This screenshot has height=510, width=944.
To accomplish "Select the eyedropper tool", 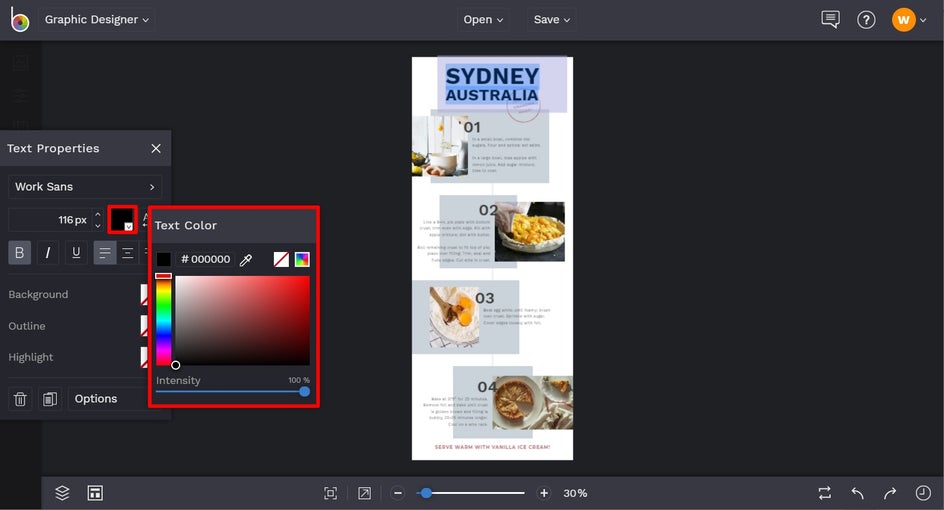I will point(246,260).
